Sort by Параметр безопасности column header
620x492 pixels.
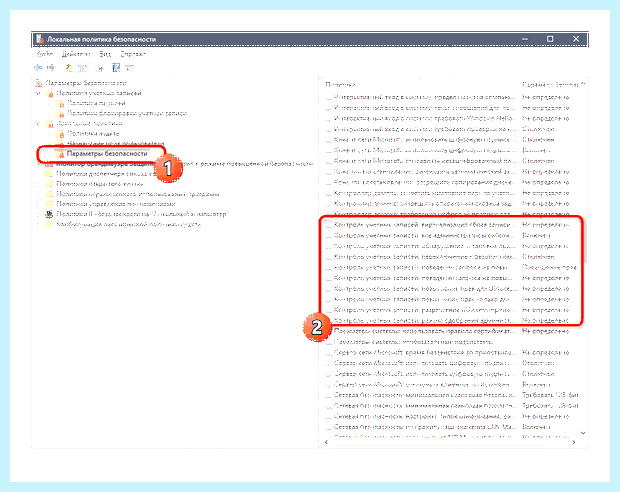[553, 85]
